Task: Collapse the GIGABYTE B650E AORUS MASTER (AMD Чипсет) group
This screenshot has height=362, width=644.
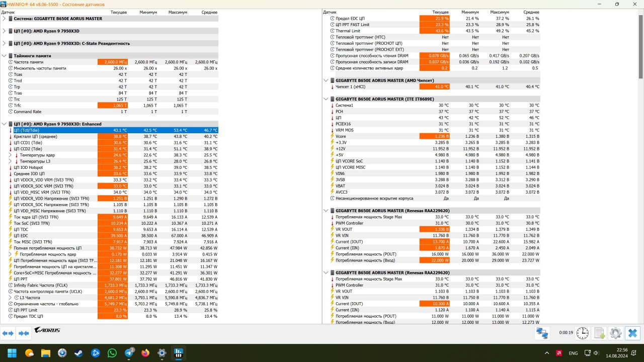Action: pyautogui.click(x=327, y=80)
